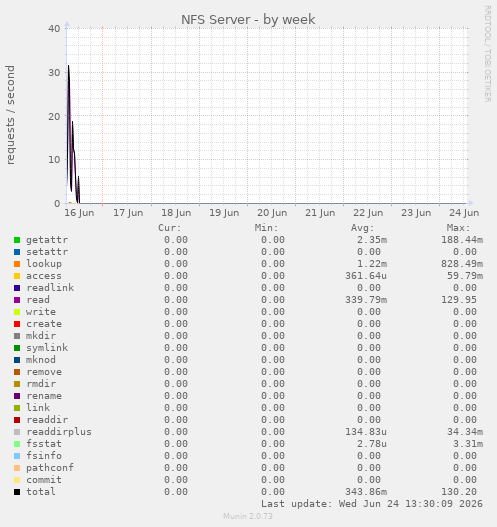The image size is (497, 527).
Task: Select the 'access' legend label
Action: click(44, 276)
